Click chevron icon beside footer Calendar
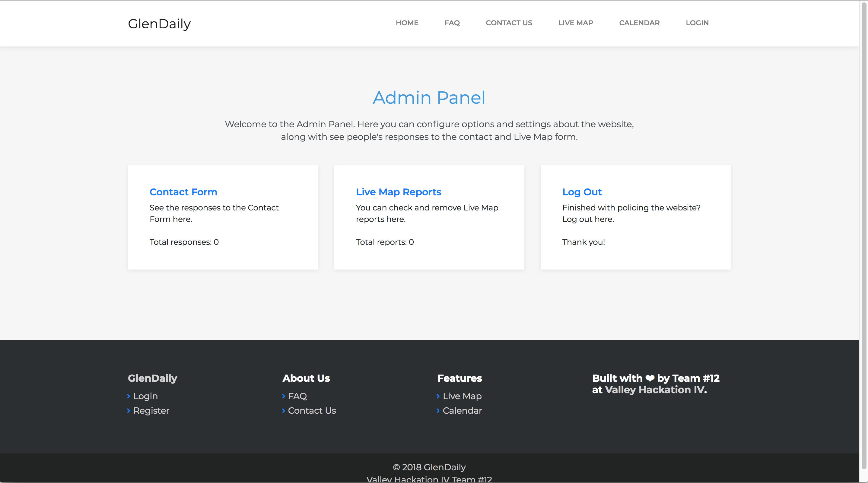868x483 pixels. tap(438, 411)
